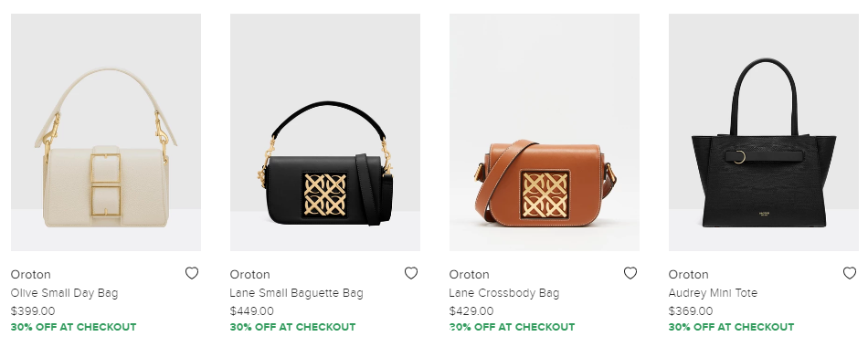Screen dimensions: 868x347
Task: Click Oroton brand above Audrey Mini Tote
Action: pos(688,275)
